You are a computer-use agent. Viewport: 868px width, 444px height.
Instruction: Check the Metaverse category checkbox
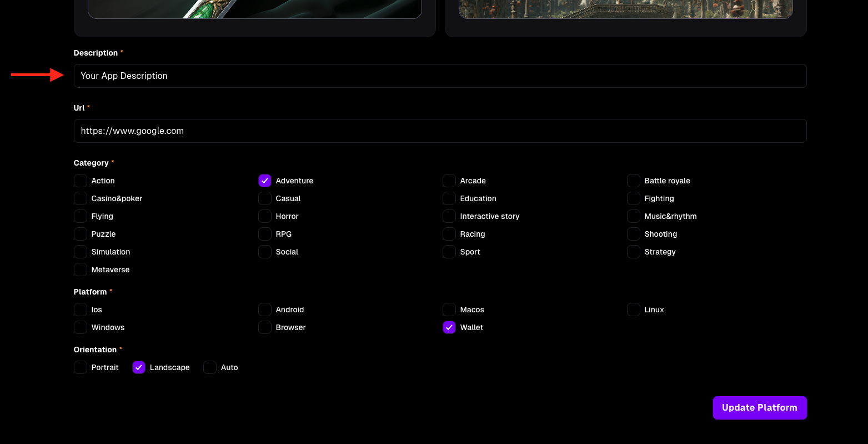coord(81,270)
